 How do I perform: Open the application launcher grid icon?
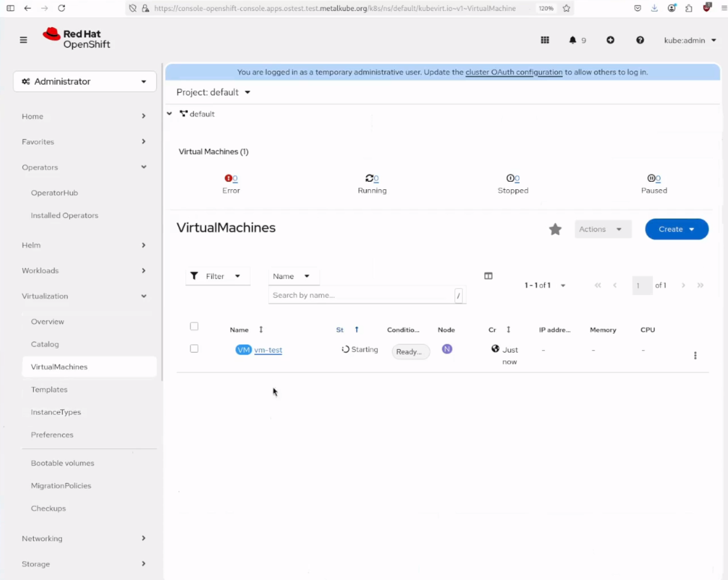tap(544, 40)
